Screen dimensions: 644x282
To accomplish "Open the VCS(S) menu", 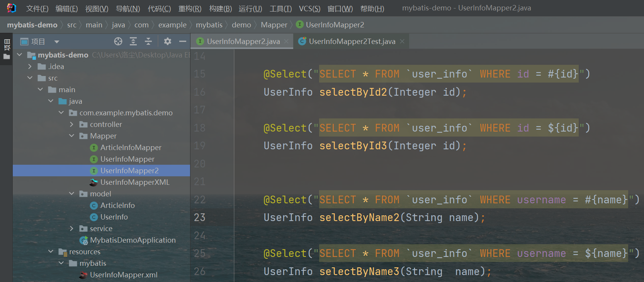I will click(x=309, y=8).
